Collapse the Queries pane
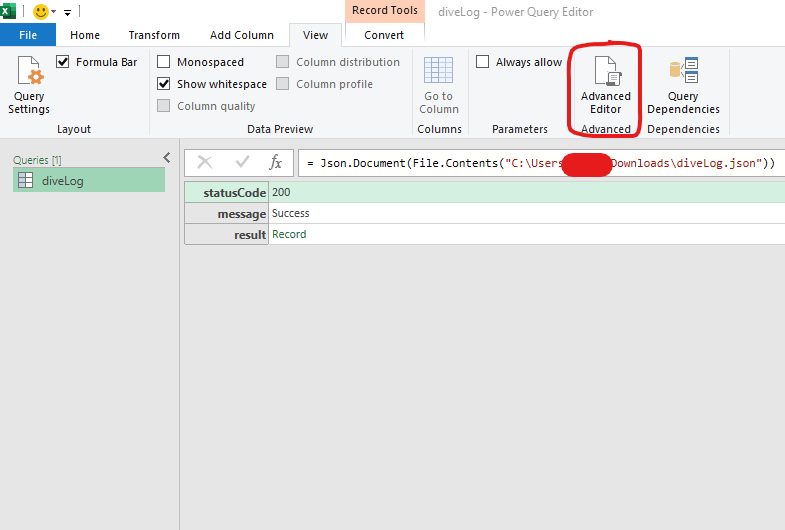This screenshot has width=785, height=530. [x=167, y=158]
